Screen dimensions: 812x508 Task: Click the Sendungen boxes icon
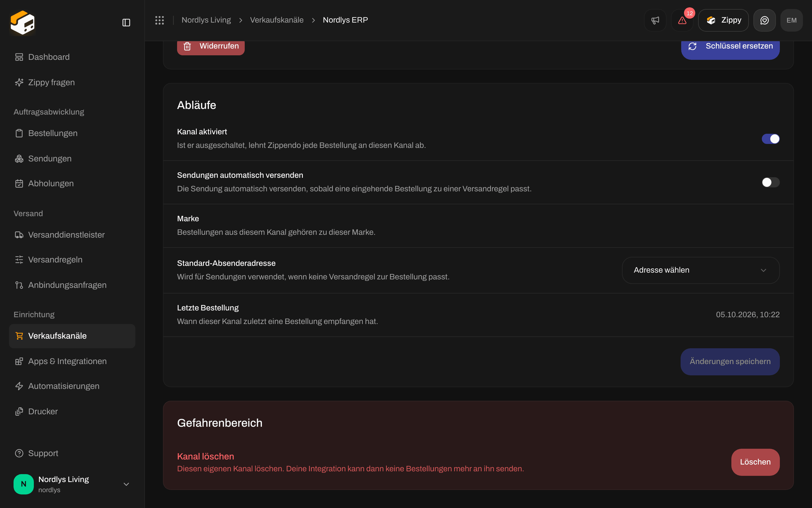coord(19,159)
